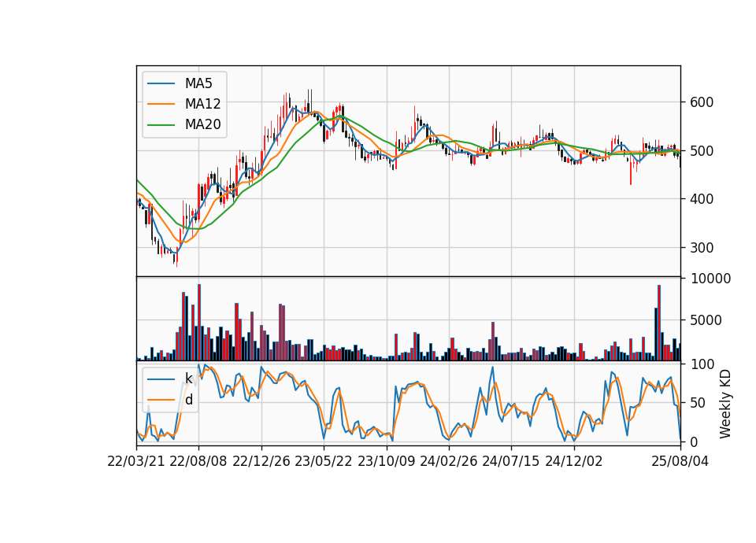Click the 25/08/04 date label
The image size is (756, 543).
click(680, 461)
